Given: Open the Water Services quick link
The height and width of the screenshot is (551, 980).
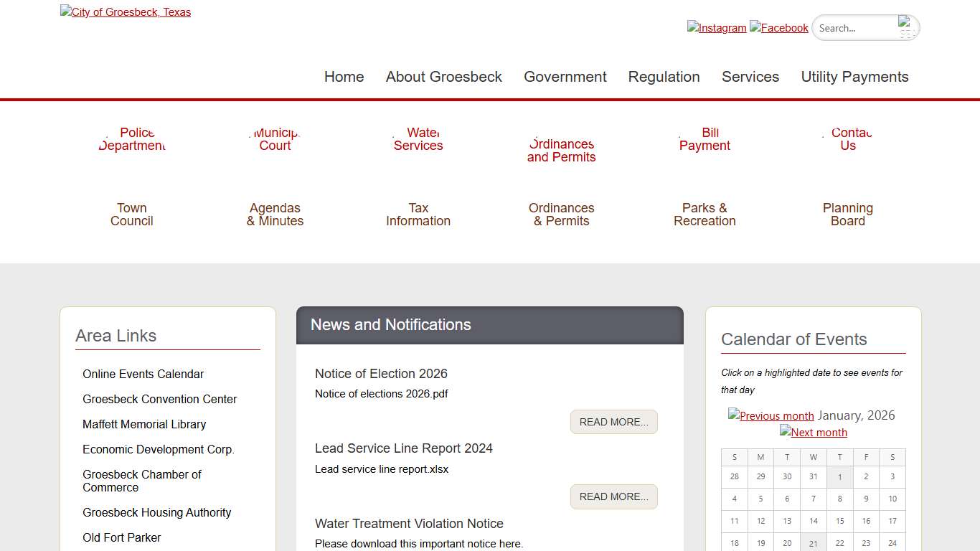Looking at the screenshot, I should click(418, 139).
